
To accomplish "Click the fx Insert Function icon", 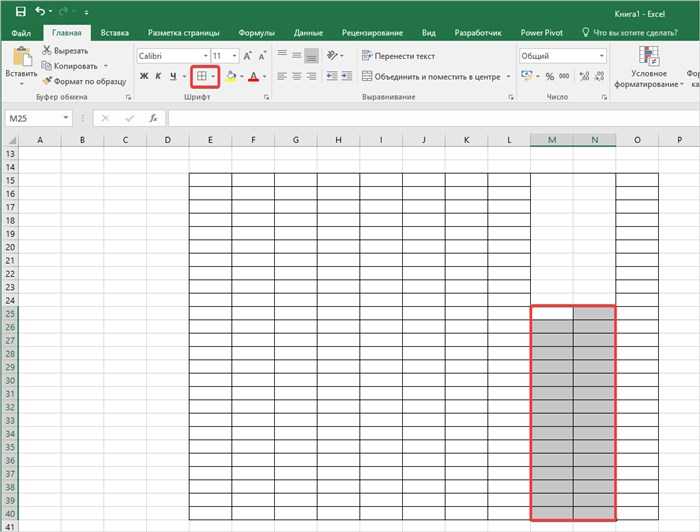I will [x=154, y=118].
